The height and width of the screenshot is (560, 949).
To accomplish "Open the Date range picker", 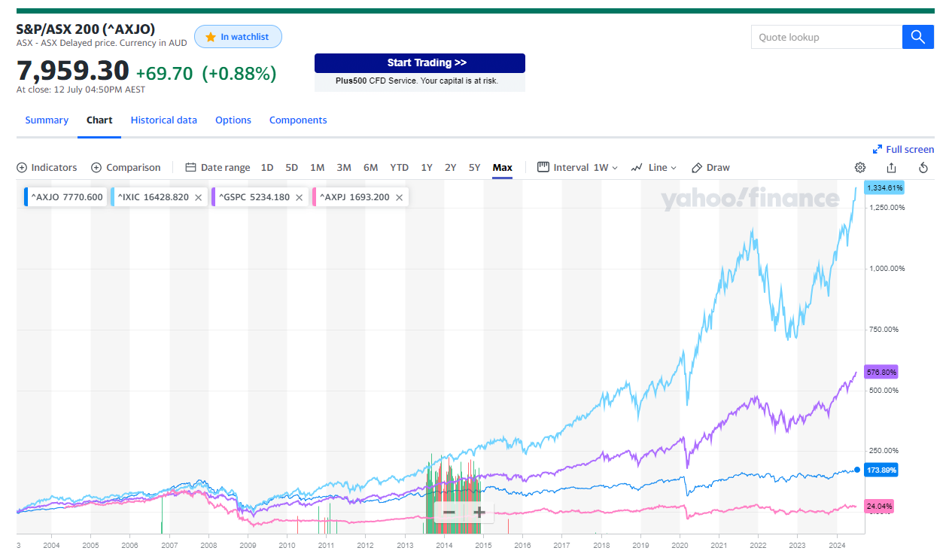I will [x=217, y=168].
